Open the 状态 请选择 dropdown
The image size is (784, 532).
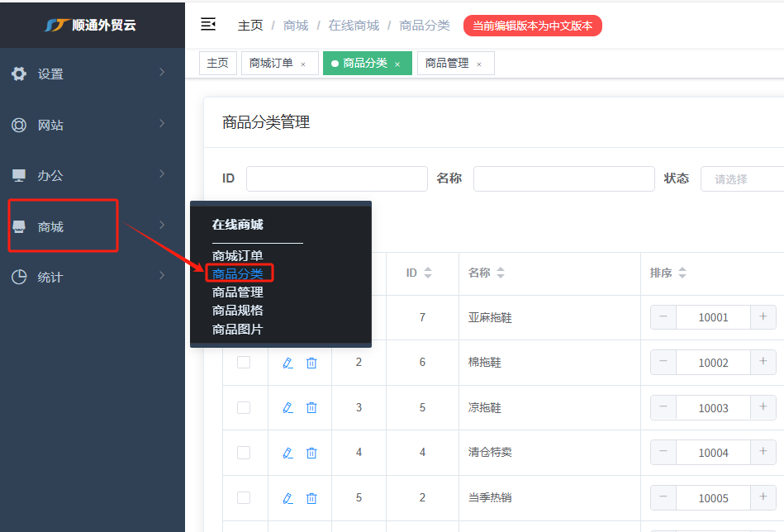click(743, 179)
